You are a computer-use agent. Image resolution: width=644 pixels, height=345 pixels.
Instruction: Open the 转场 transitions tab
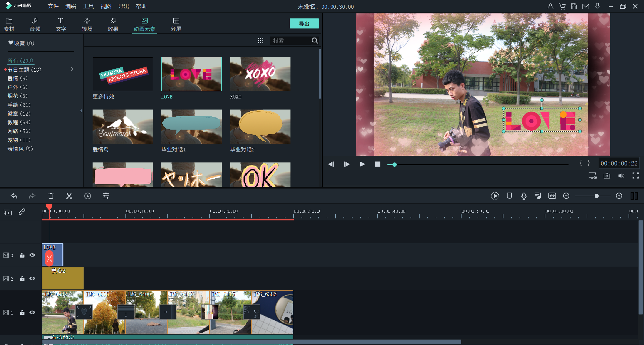(87, 24)
